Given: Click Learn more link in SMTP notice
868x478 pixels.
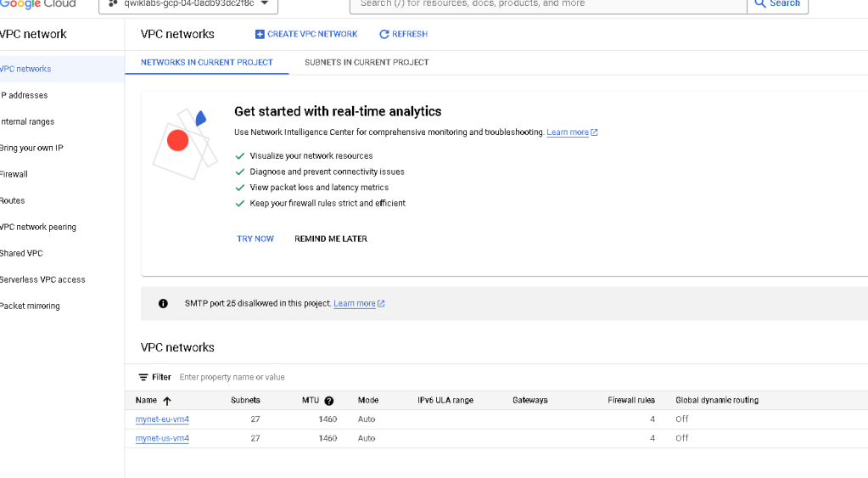Looking at the screenshot, I should click(x=355, y=304).
